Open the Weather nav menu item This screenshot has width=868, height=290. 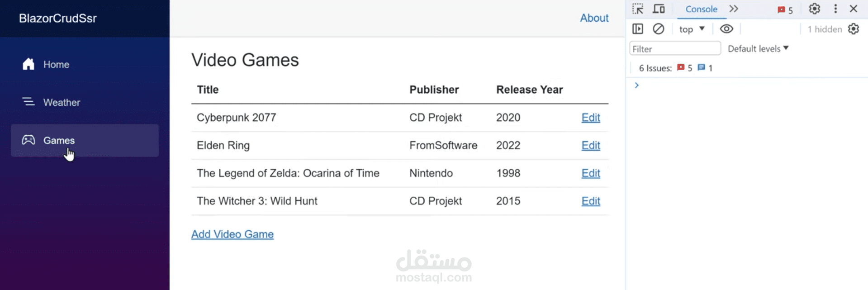pyautogui.click(x=62, y=102)
